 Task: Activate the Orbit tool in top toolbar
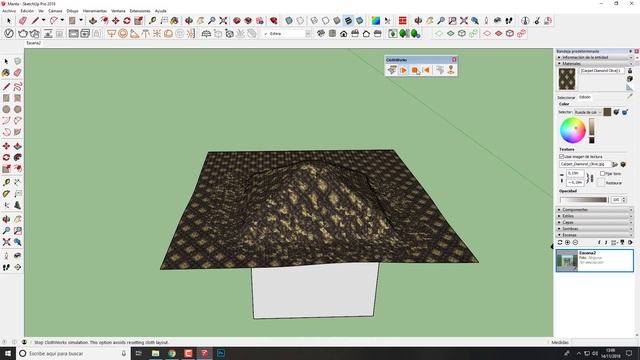189,20
